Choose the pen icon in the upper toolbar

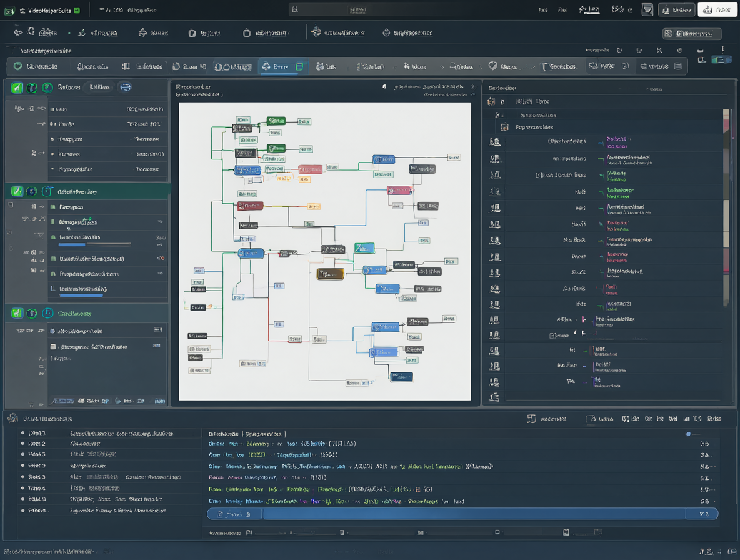(82, 32)
